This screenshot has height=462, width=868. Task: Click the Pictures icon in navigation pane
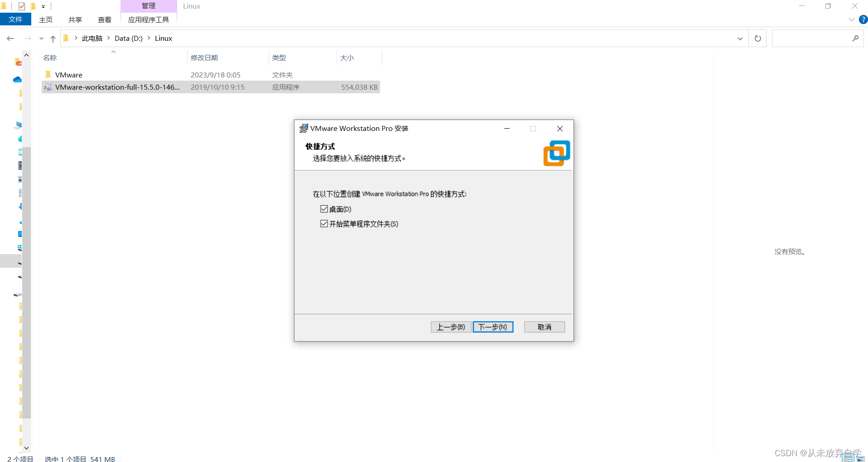[x=20, y=179]
